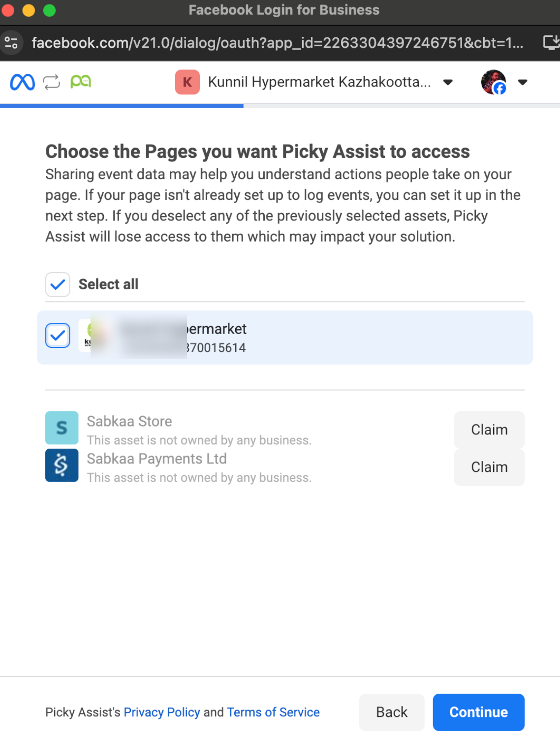Screen dimensions: 560x739
Task: Click the Picky Assist app icon
Action: click(x=81, y=81)
